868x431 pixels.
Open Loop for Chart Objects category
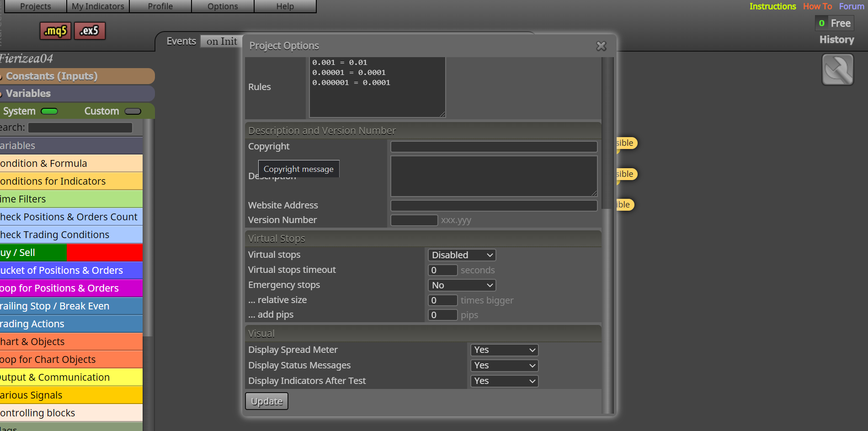click(x=71, y=360)
